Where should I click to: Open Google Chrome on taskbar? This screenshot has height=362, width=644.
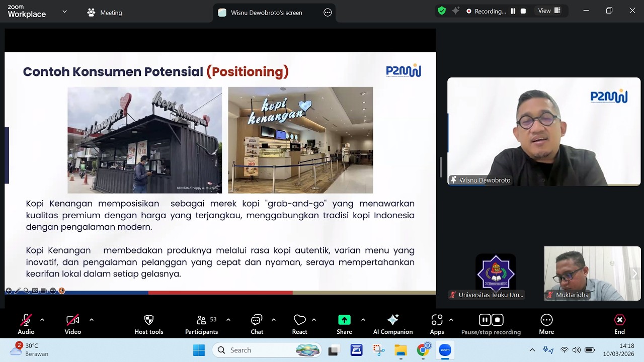423,350
